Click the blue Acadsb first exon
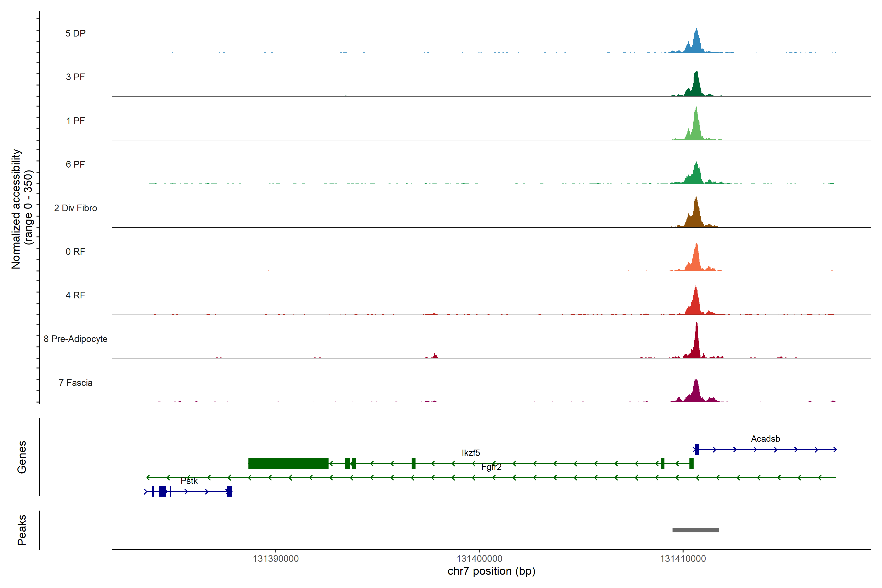This screenshot has width=882, height=588. coord(697,449)
